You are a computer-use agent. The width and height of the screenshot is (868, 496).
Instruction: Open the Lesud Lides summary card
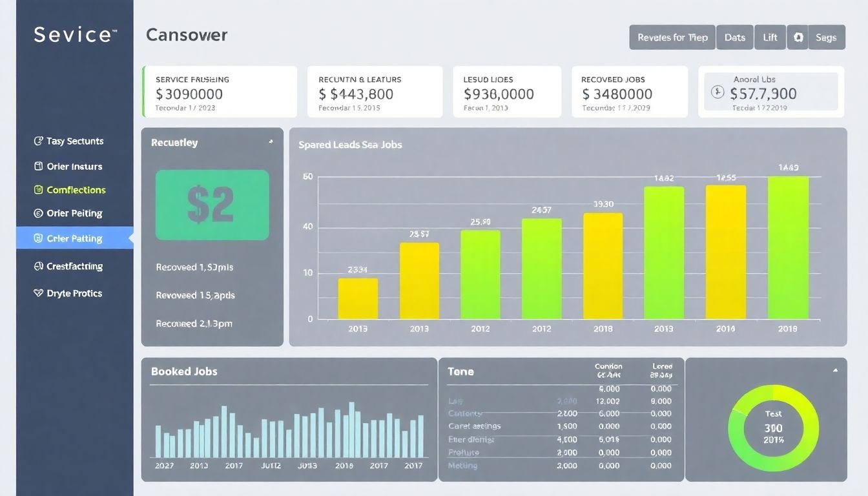coord(507,92)
